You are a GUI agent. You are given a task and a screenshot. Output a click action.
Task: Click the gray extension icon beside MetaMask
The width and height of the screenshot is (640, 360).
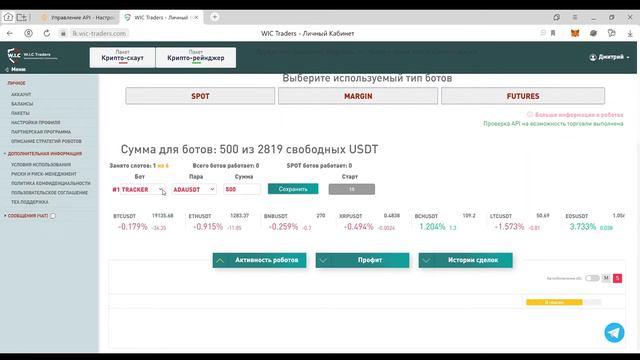pyautogui.click(x=593, y=33)
